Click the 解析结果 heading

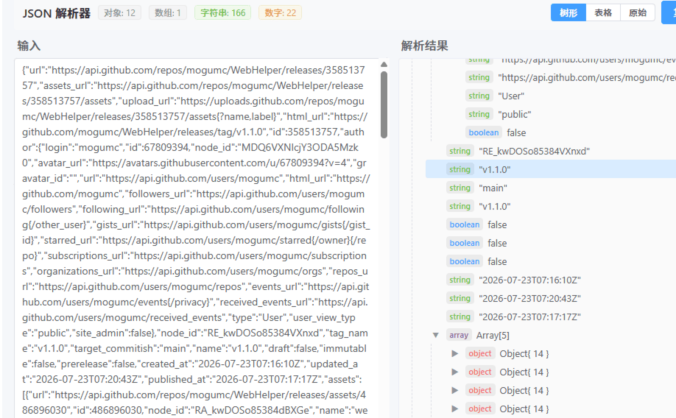point(425,46)
